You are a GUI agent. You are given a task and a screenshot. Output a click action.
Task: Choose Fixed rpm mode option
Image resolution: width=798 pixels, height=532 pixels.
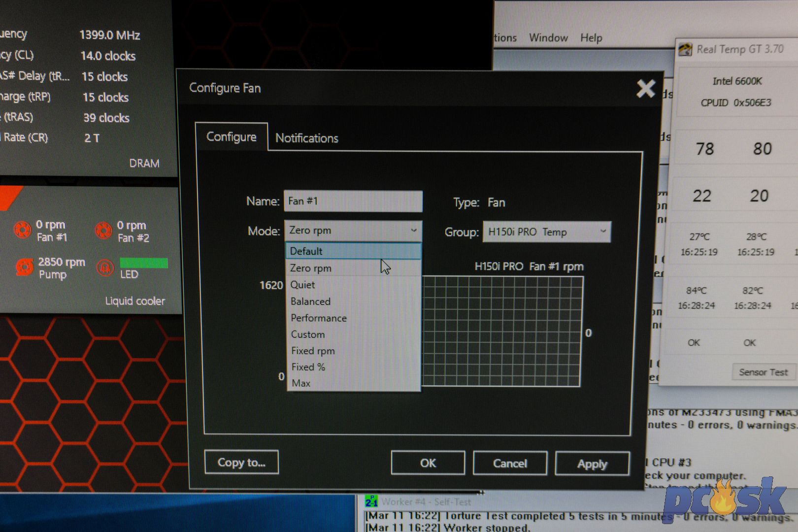353,351
